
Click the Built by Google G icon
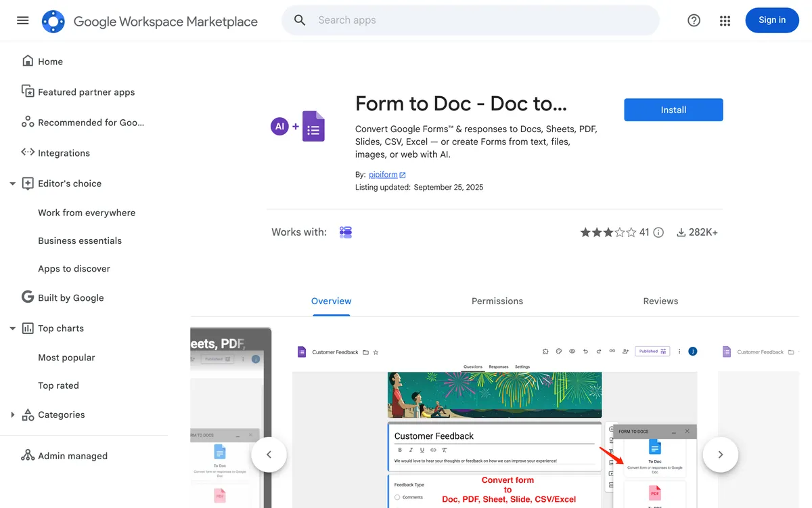tap(28, 297)
